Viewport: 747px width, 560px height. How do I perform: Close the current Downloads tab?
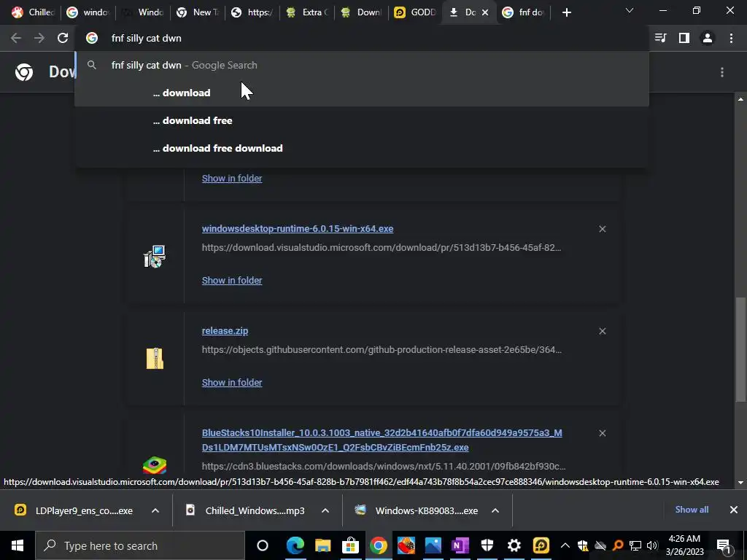[x=485, y=12]
